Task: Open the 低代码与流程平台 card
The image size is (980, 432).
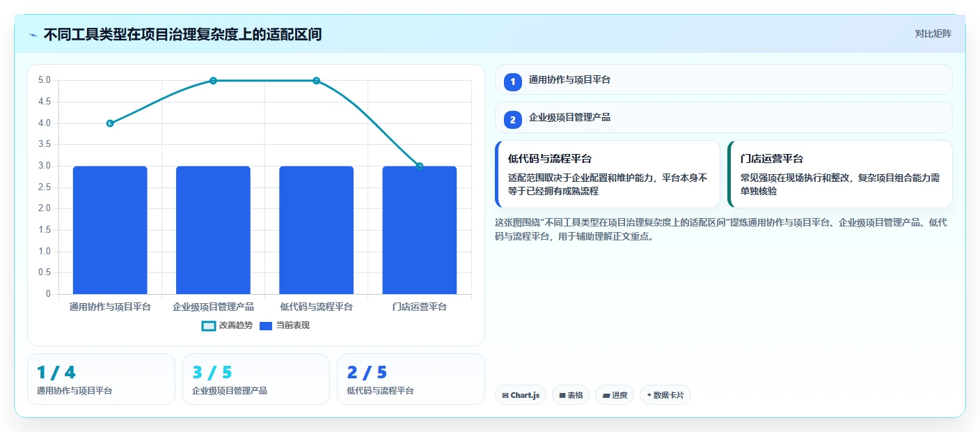Action: [608, 174]
